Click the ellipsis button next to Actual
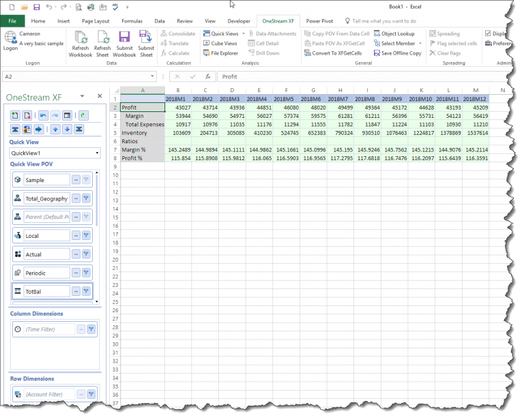Viewport: 524px width, 420px height. pos(76,254)
